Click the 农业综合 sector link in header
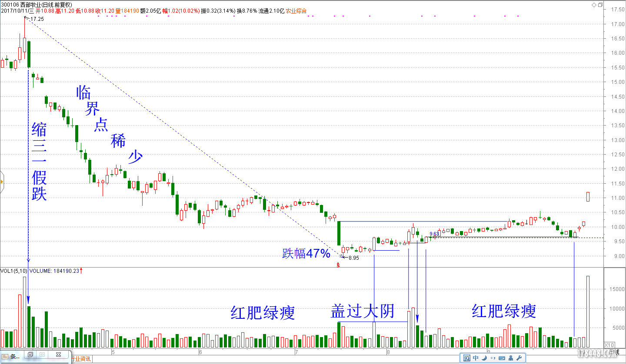Viewport: 626px width, 364px height. pyautogui.click(x=296, y=10)
